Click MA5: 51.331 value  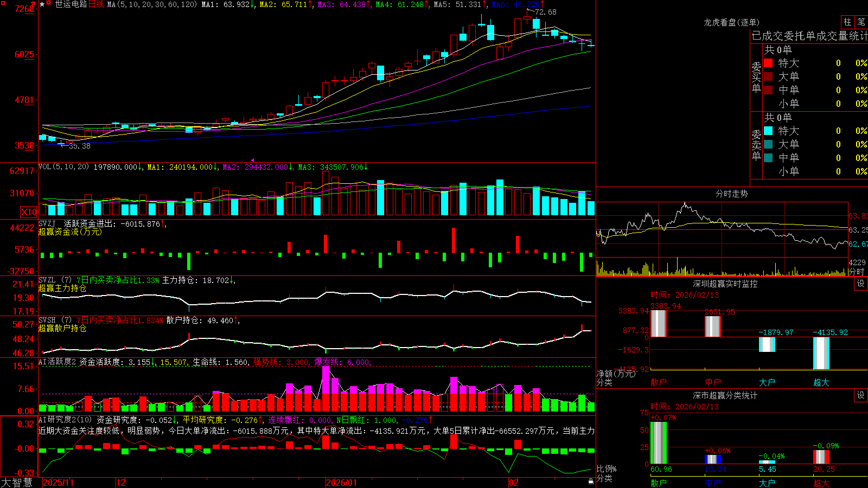[x=460, y=4]
